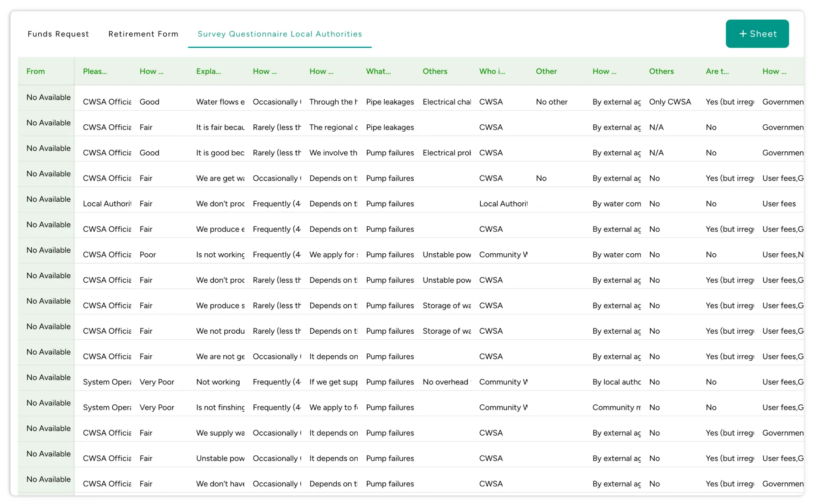
Task: Click the No overhead cell
Action: click(446, 382)
